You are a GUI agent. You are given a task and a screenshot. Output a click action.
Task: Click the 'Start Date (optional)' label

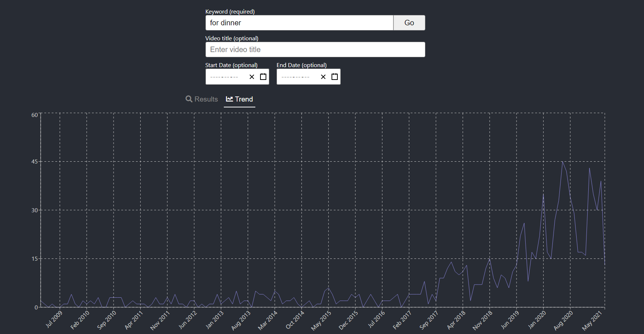click(x=232, y=65)
